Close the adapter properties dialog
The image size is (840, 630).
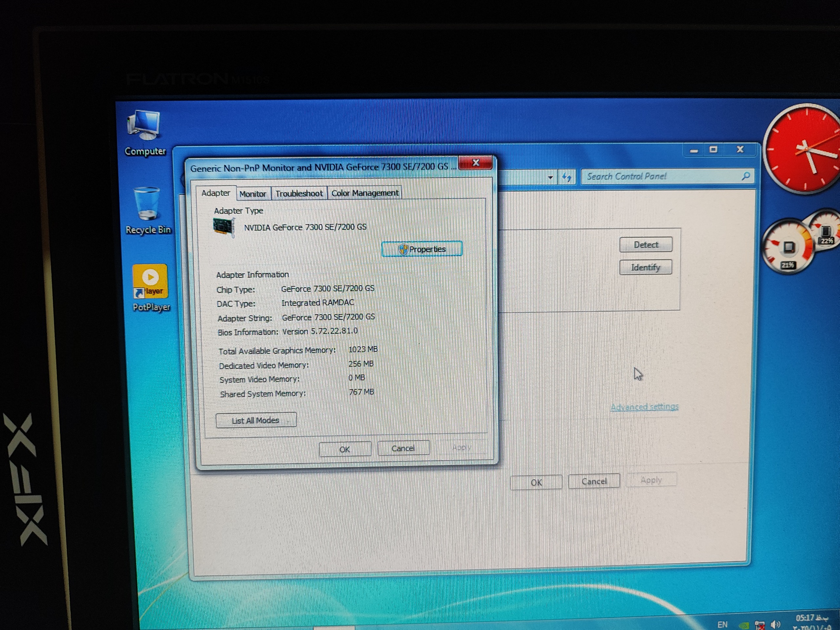(475, 162)
